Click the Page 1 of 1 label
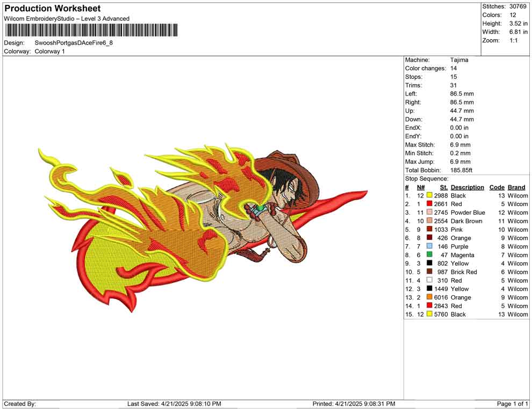The width and height of the screenshot is (532, 409). point(513,404)
